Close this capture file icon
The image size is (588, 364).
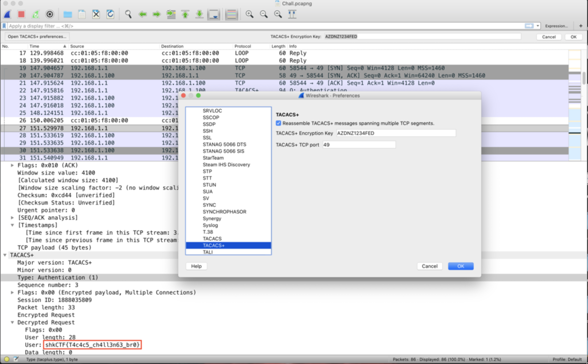[96, 14]
